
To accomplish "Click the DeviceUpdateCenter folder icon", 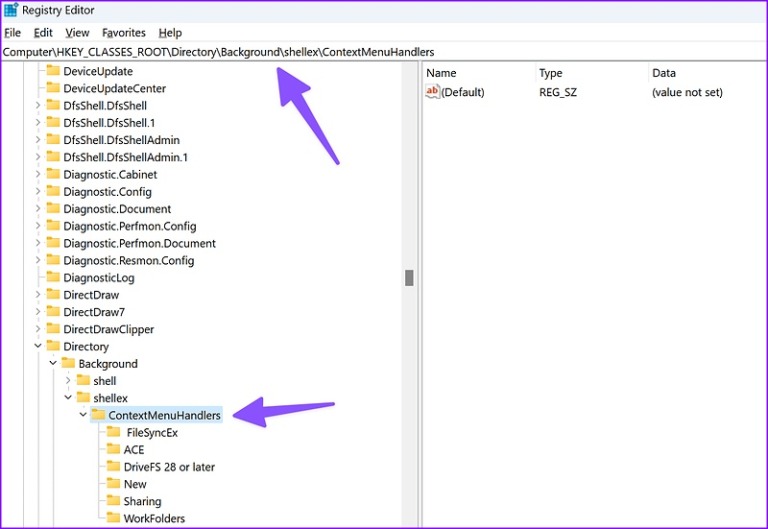I will [53, 88].
